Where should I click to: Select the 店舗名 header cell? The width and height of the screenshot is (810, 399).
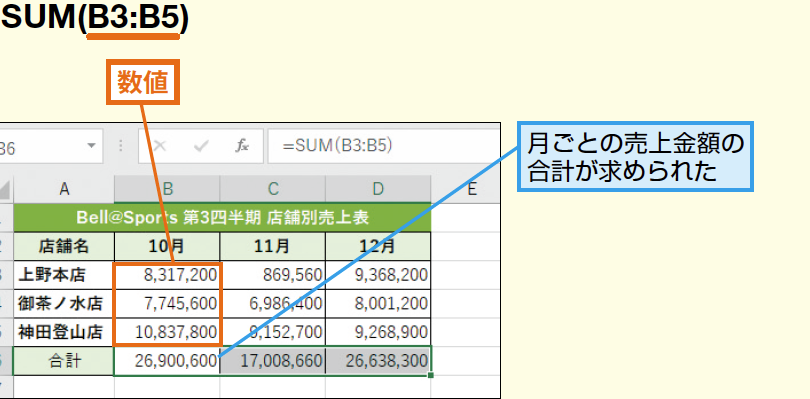64,247
